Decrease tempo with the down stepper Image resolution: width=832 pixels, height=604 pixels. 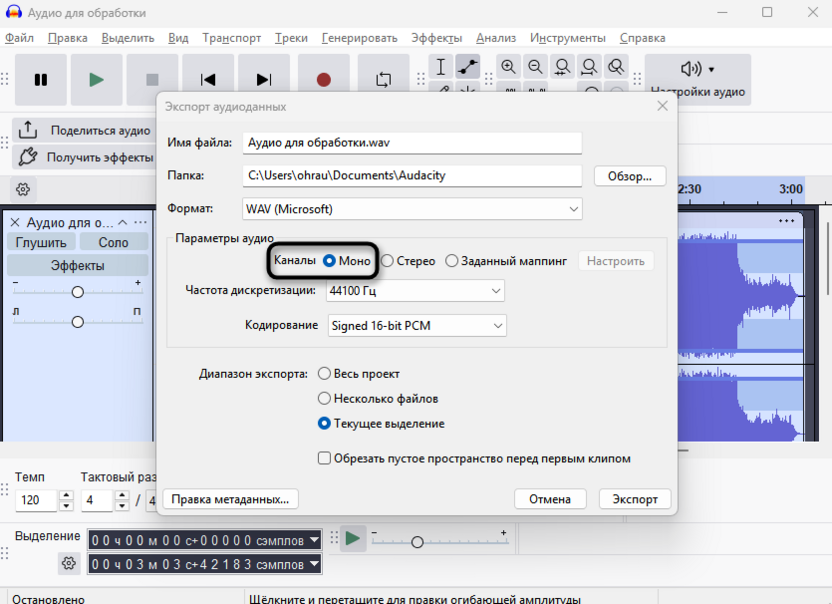pyautogui.click(x=66, y=506)
